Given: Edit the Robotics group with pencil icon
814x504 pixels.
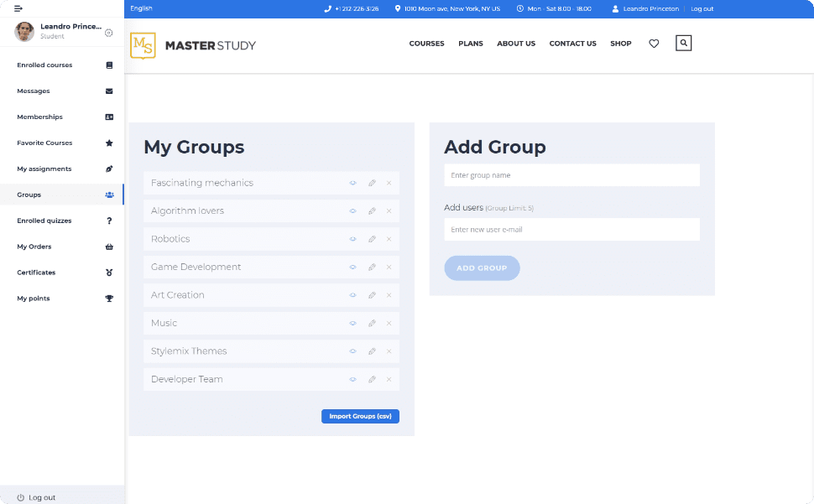Looking at the screenshot, I should click(372, 239).
